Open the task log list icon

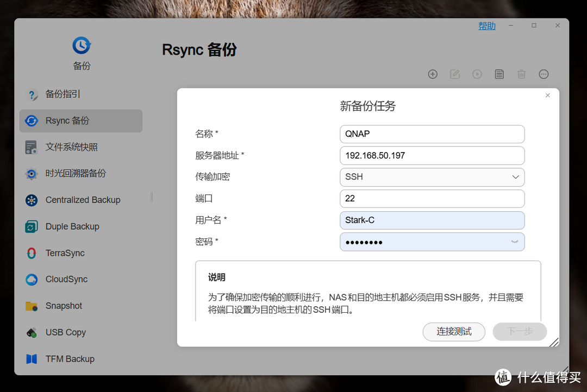pos(499,74)
